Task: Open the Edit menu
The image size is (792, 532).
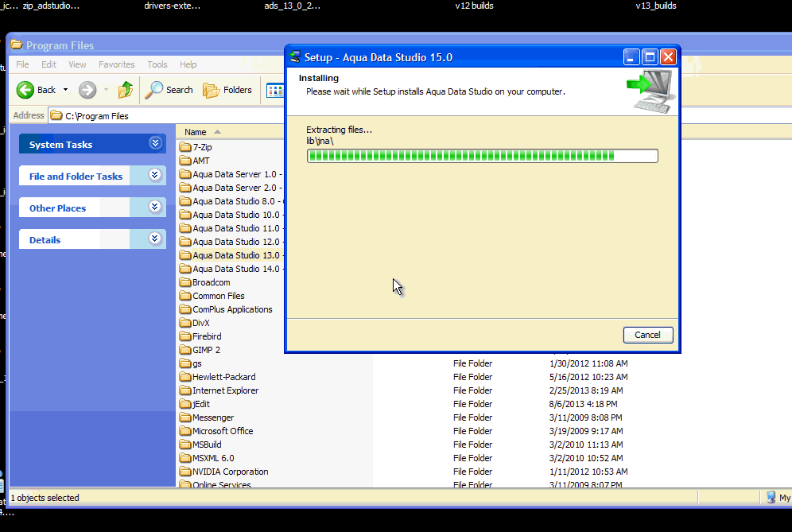Action: coord(49,64)
